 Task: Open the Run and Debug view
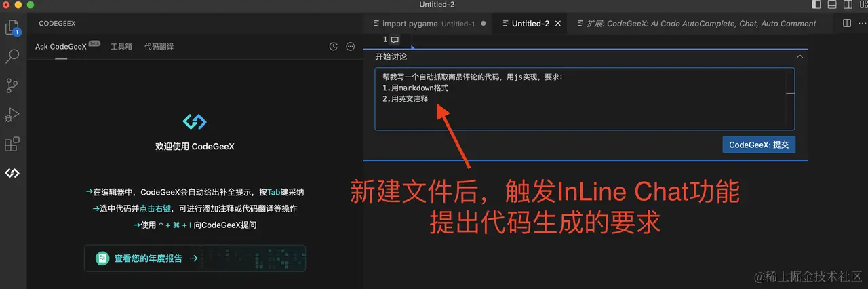(x=12, y=115)
